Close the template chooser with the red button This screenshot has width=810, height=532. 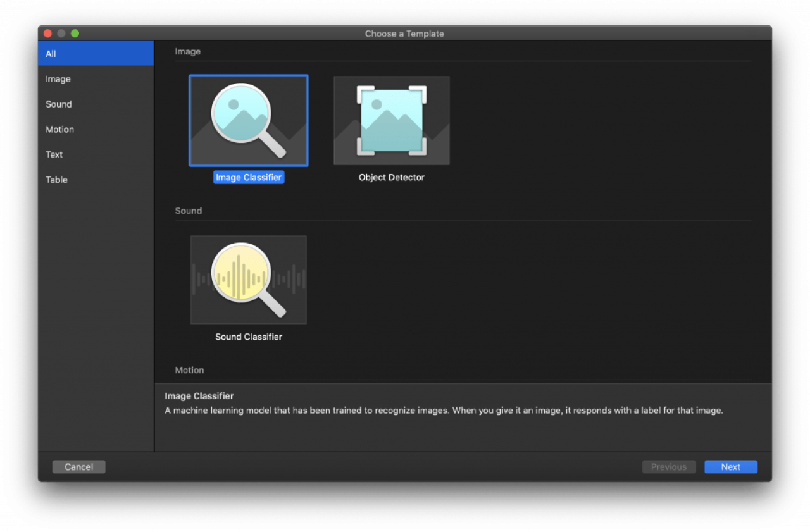coord(47,34)
